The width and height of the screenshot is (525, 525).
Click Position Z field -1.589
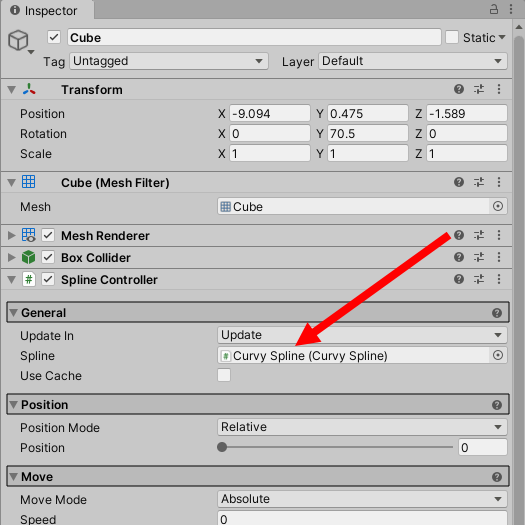click(x=467, y=114)
